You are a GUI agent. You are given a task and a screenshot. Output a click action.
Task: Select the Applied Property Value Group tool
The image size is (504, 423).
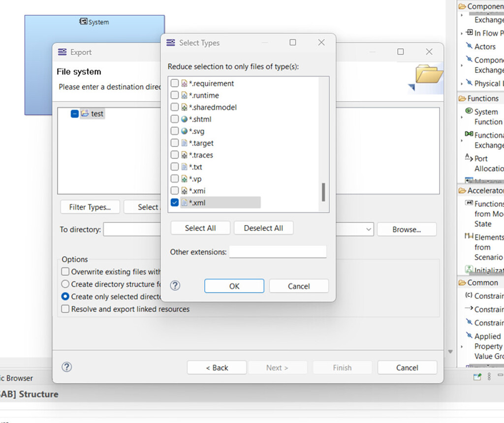(487, 346)
